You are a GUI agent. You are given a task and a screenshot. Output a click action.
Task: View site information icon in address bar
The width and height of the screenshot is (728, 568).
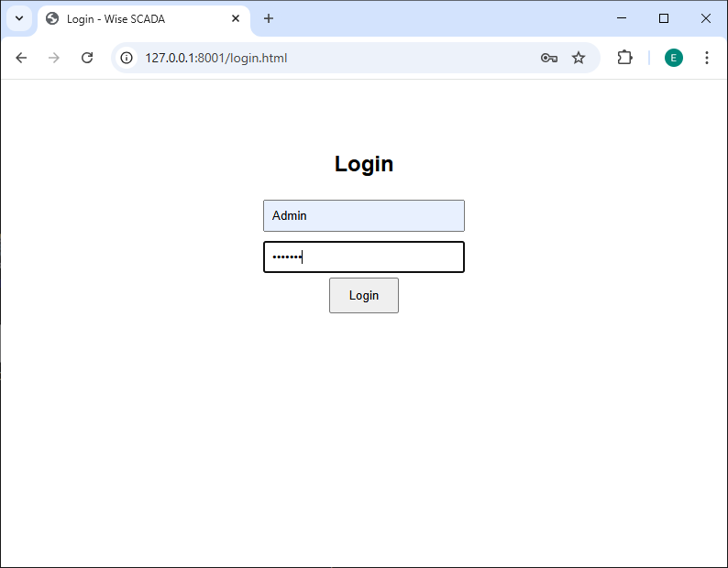(x=127, y=58)
